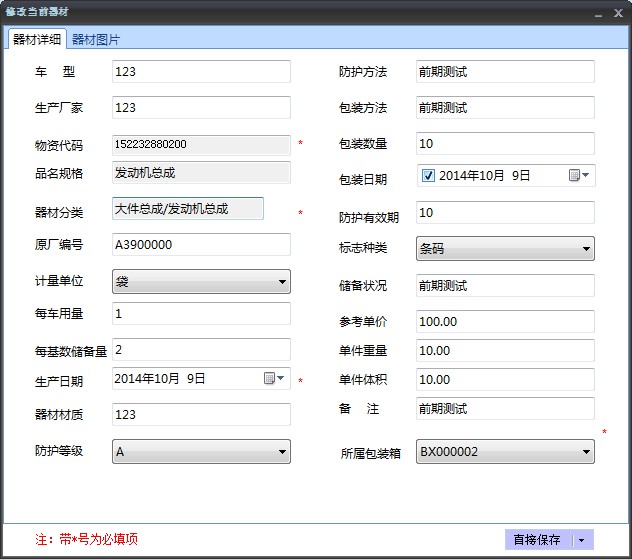Image resolution: width=632 pixels, height=559 pixels.
Task: Focus the 包装数量 input field
Action: pyautogui.click(x=505, y=144)
